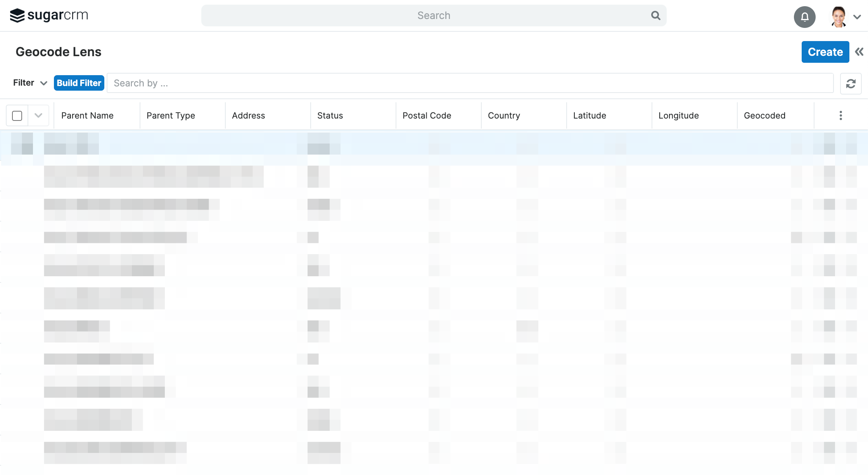Click the Create button
The height and width of the screenshot is (475, 868).
tap(825, 52)
